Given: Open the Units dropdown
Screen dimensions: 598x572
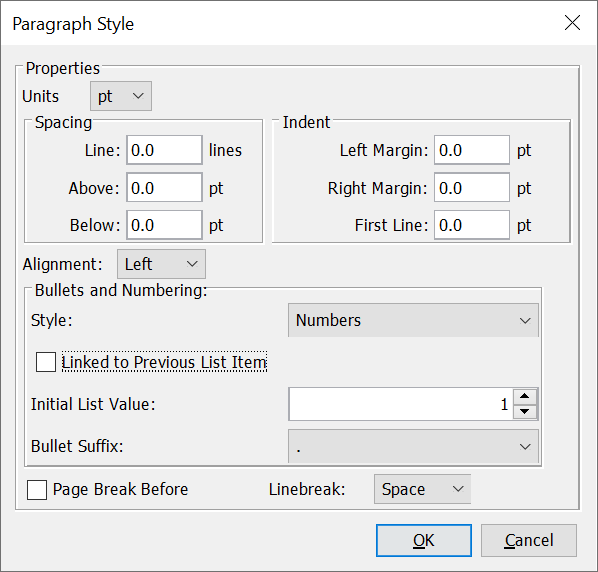Looking at the screenshot, I should [121, 96].
